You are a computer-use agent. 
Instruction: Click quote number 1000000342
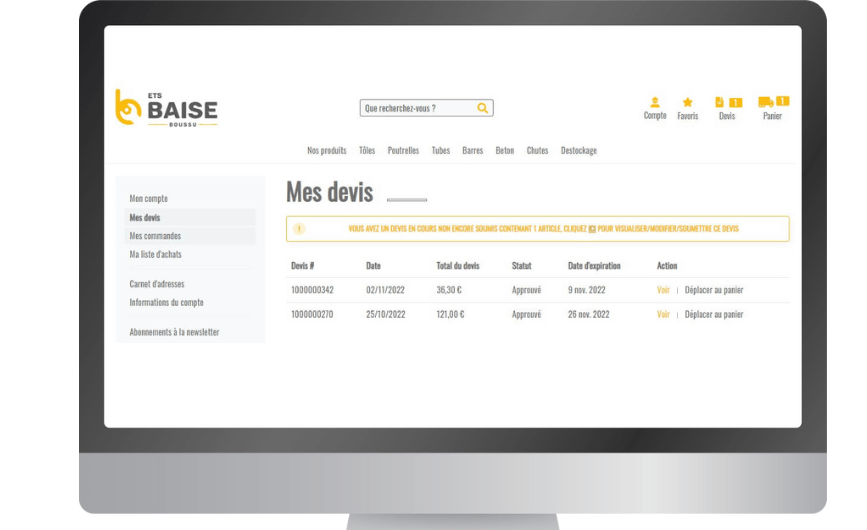click(x=312, y=290)
